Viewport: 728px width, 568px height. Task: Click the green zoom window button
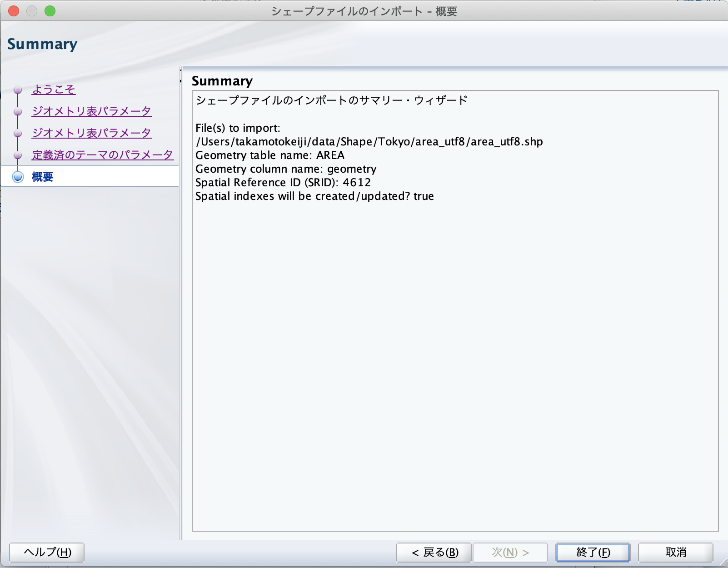tap(50, 11)
